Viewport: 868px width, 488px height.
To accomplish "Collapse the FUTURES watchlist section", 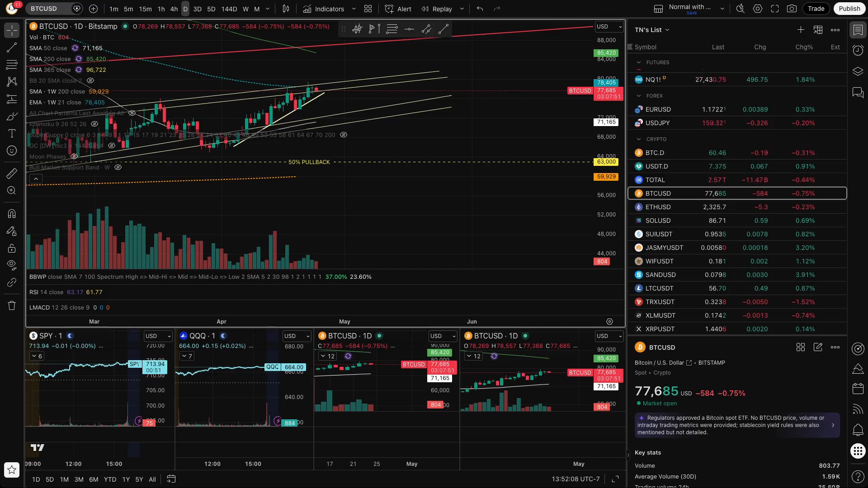I will point(638,62).
